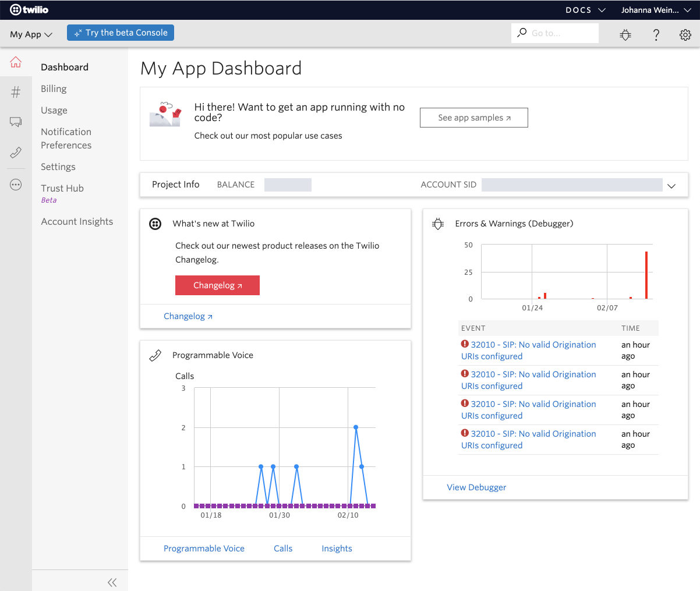Open first 32010 SIP error event link

coord(529,351)
